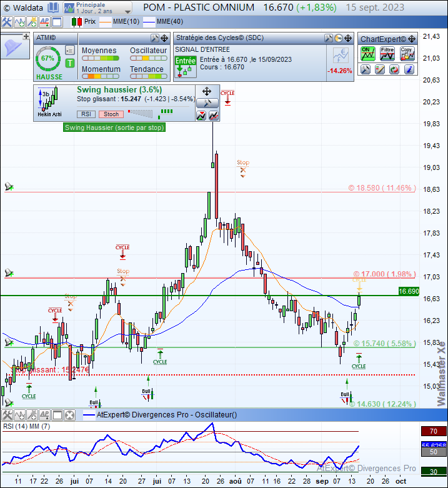448x488 pixels.
Task: Toggle the ChartExpert Filtre button
Action: point(387,54)
